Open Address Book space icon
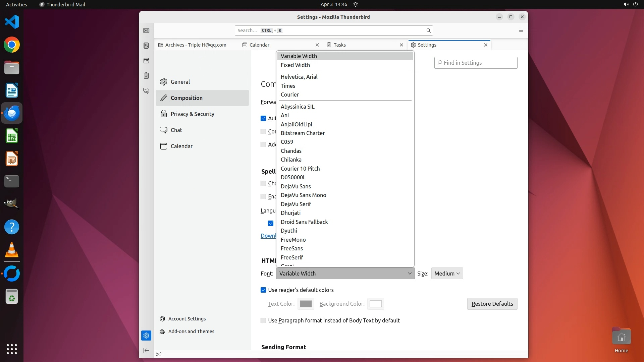644x362 pixels. click(x=146, y=46)
